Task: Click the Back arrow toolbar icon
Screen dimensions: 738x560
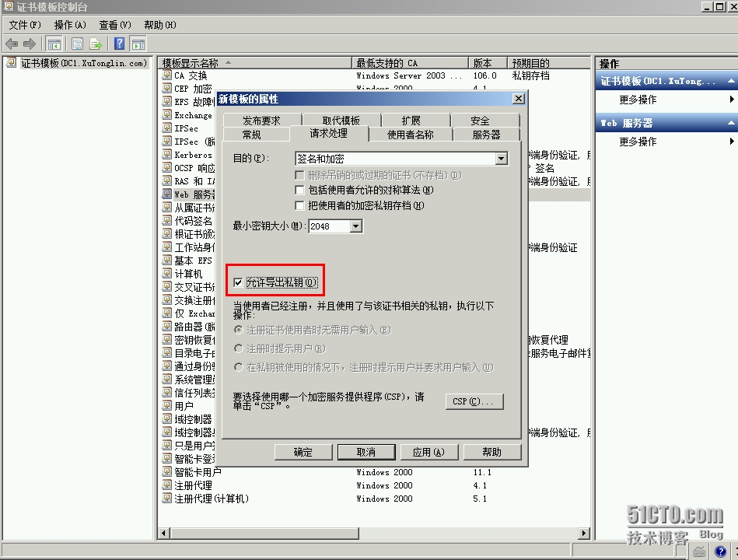Action: coord(12,44)
